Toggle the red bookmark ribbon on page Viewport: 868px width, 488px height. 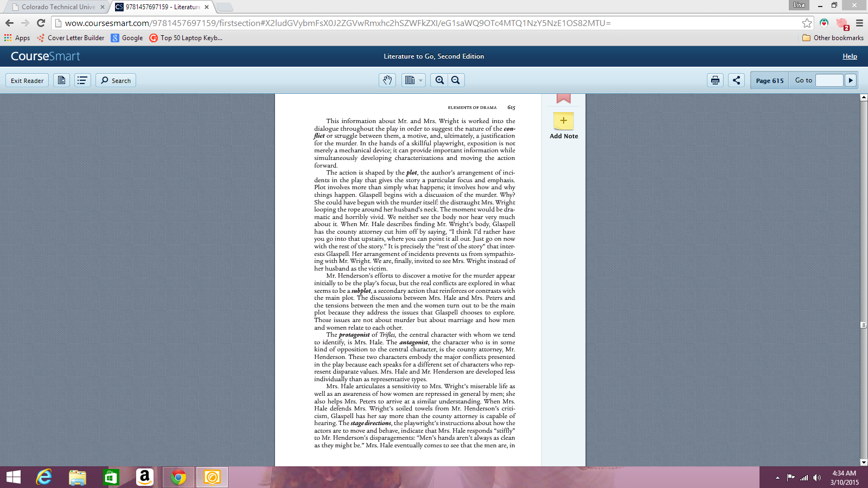coord(564,98)
